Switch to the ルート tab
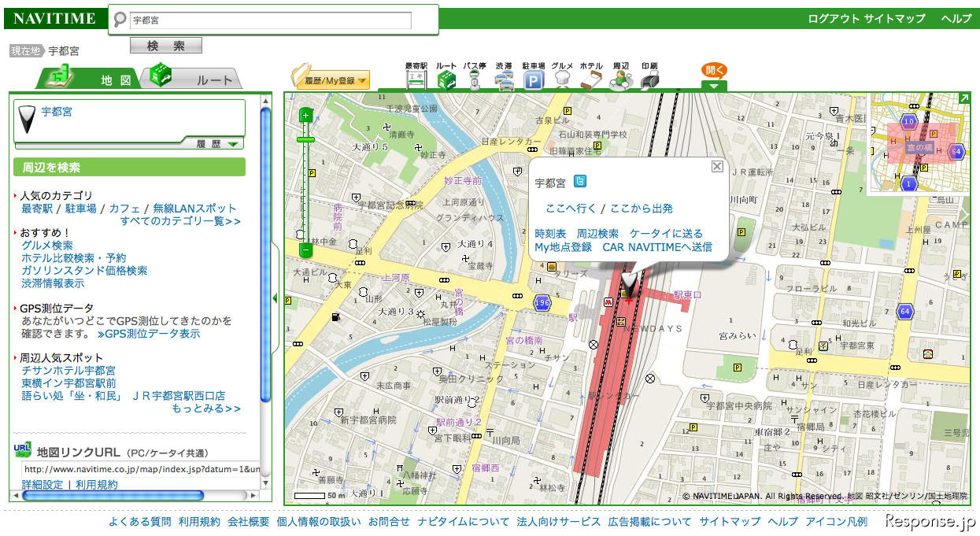The height and width of the screenshot is (536, 980). 197,79
